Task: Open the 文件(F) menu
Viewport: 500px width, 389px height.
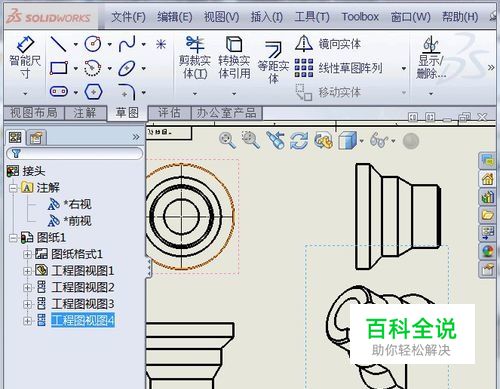Action: [128, 17]
